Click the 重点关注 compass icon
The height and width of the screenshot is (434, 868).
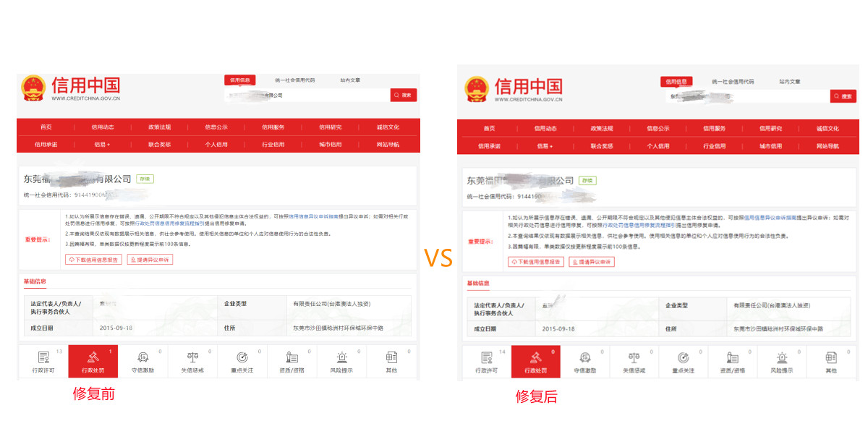pyautogui.click(x=242, y=357)
